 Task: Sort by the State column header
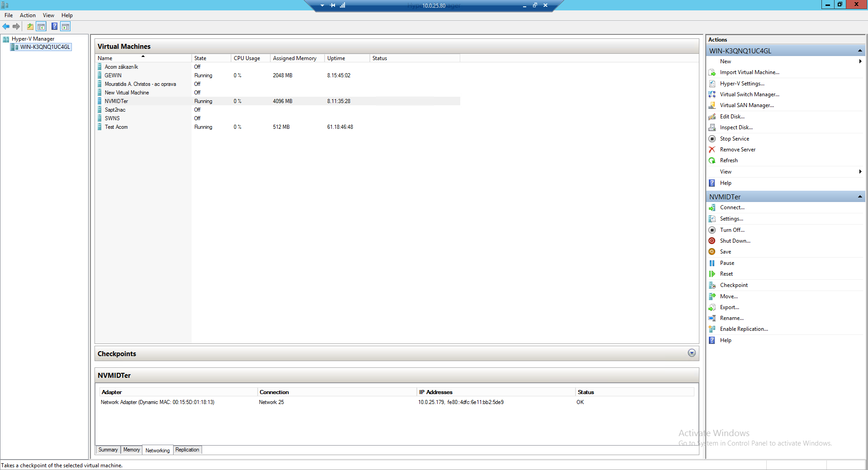pyautogui.click(x=211, y=58)
